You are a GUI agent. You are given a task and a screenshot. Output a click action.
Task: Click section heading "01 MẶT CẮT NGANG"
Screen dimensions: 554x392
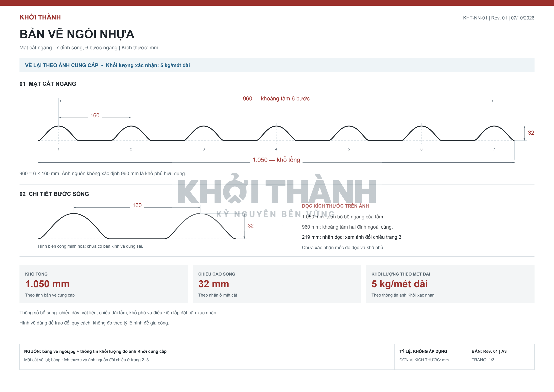48,84
